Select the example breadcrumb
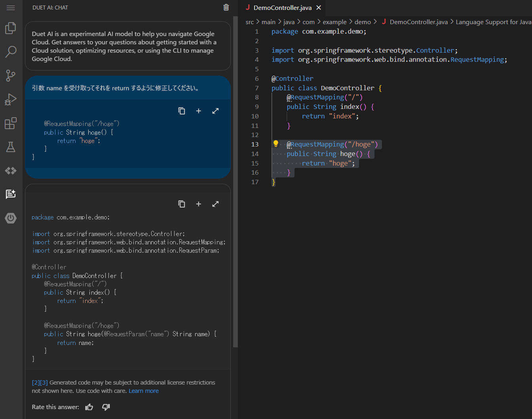This screenshot has width=532, height=419. point(334,22)
